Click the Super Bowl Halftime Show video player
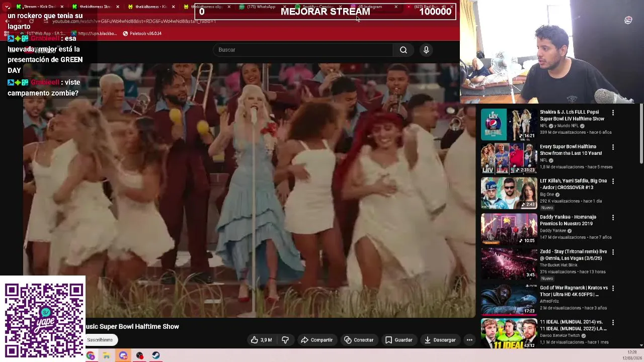Viewport: 644px width, 362px height. tap(249, 190)
